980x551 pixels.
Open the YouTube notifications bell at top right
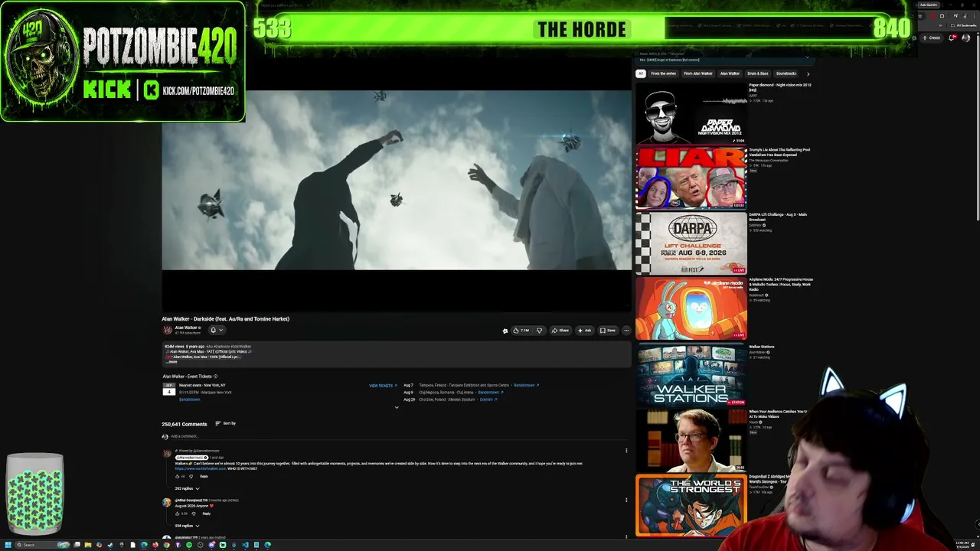[x=952, y=37]
